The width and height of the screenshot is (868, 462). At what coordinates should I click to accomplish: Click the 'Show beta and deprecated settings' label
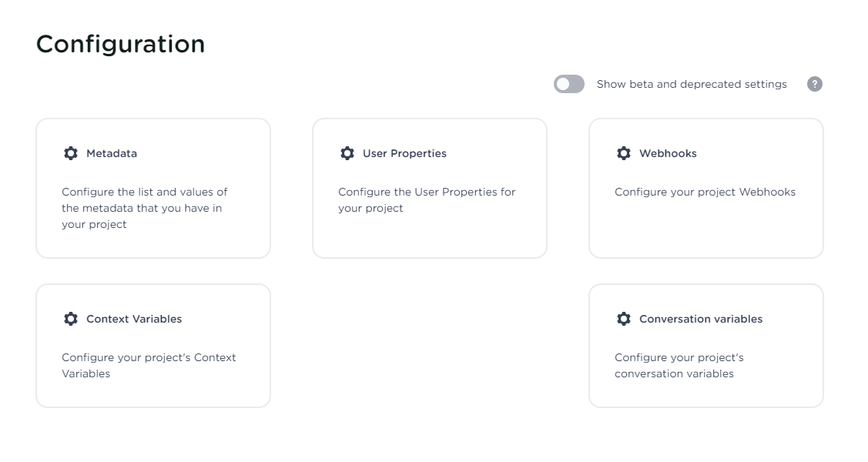692,84
